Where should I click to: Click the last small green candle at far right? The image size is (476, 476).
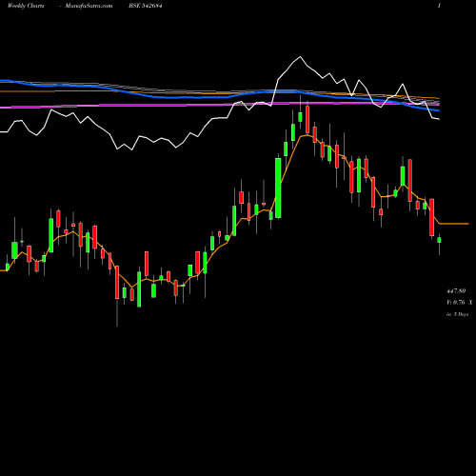tap(439, 240)
